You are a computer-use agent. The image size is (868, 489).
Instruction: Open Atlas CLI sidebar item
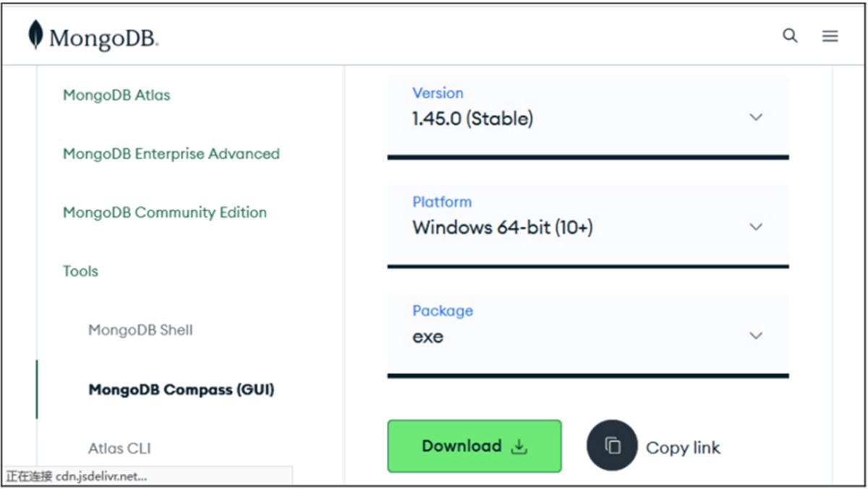click(x=119, y=448)
